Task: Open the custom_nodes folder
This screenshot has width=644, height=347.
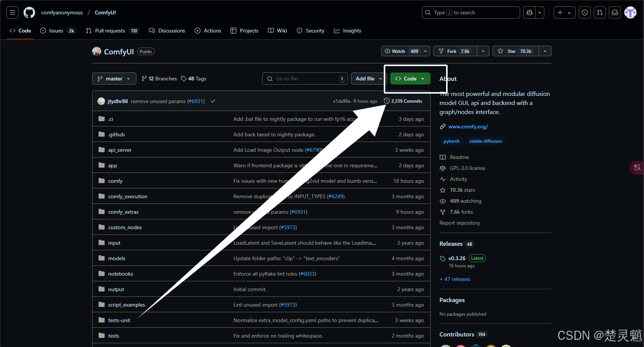Action: (x=125, y=227)
